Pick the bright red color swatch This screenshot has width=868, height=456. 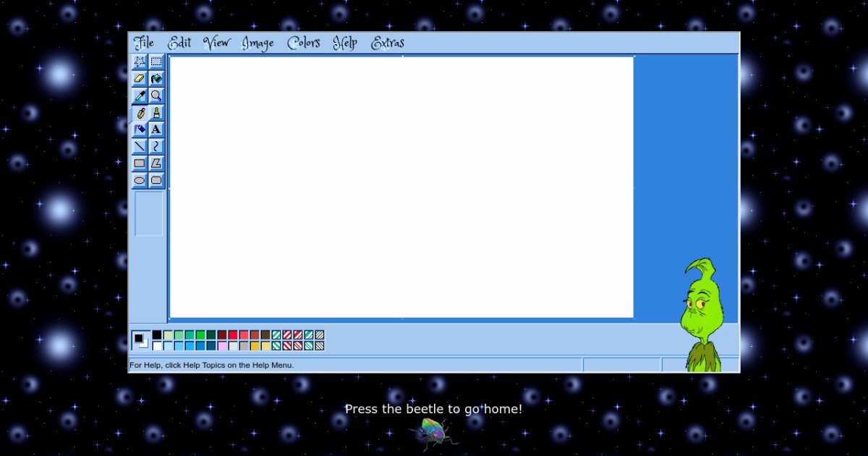(233, 335)
